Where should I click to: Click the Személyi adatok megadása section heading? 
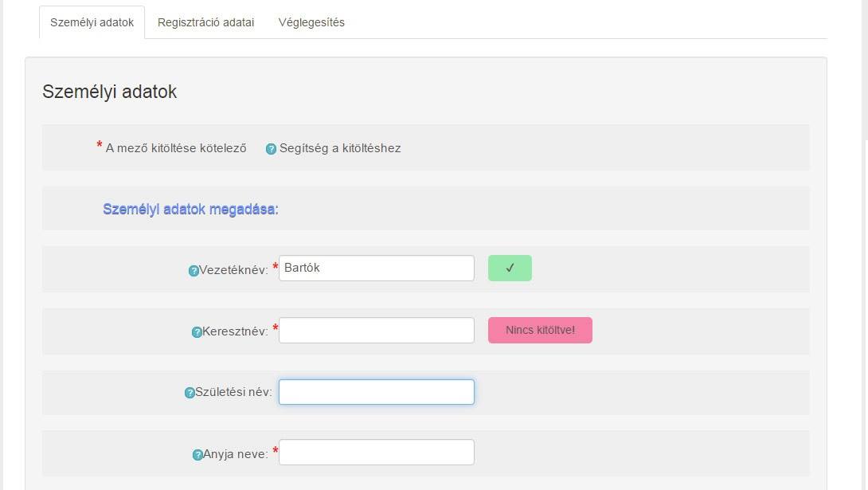[190, 210]
